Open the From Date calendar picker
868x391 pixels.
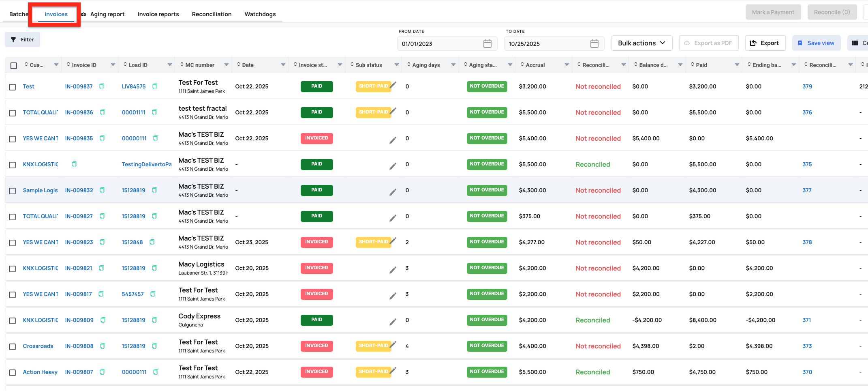point(487,43)
